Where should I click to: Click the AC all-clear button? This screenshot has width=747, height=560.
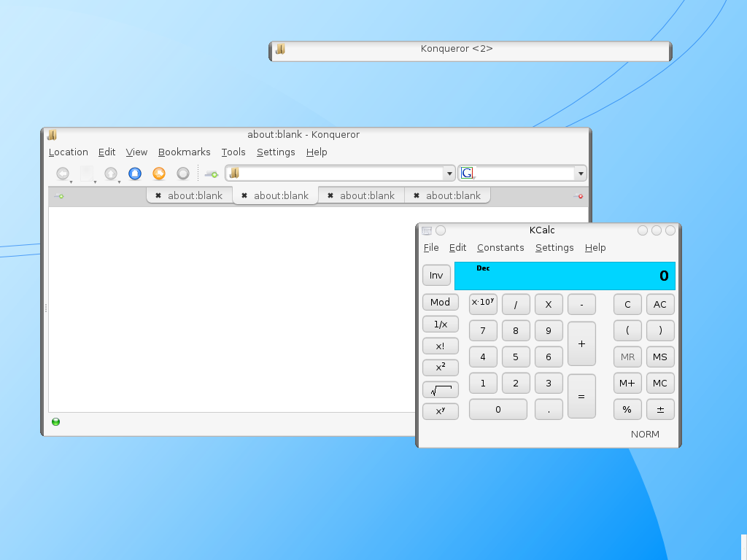point(660,304)
